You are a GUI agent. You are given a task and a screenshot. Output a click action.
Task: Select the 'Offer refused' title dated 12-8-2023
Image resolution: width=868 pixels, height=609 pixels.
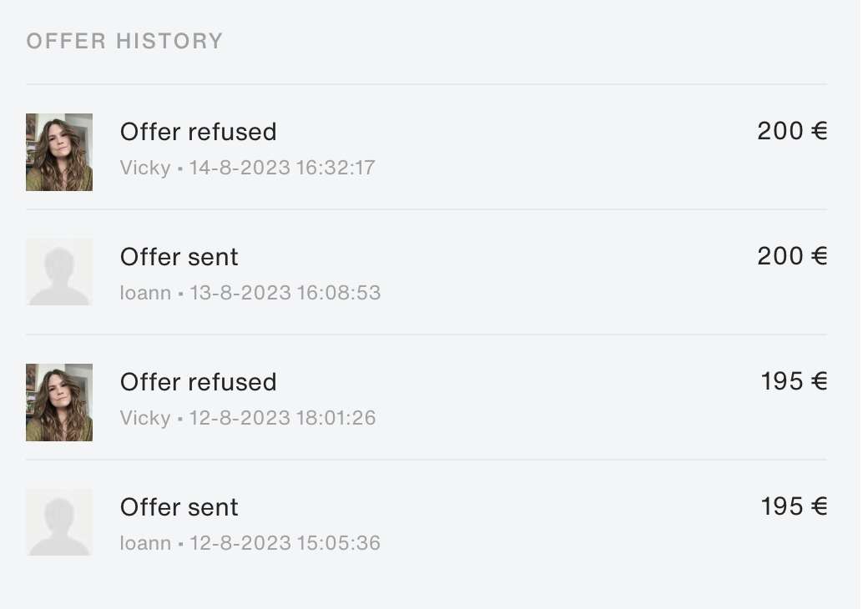[x=198, y=382]
